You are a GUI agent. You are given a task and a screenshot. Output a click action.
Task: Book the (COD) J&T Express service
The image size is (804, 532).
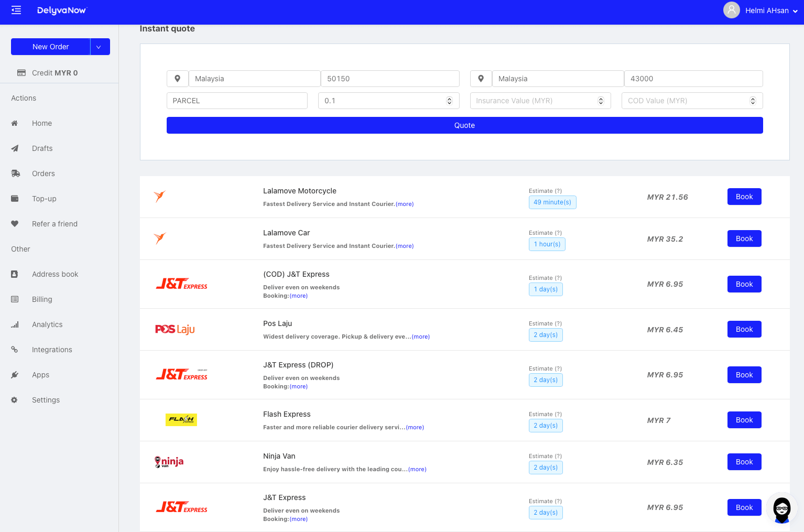click(744, 284)
